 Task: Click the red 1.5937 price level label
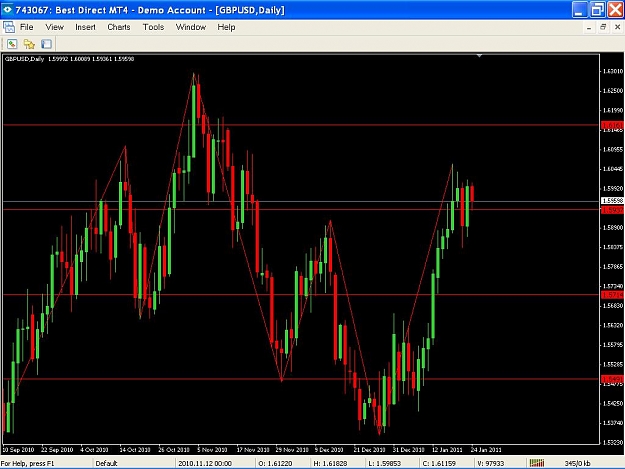pos(612,210)
